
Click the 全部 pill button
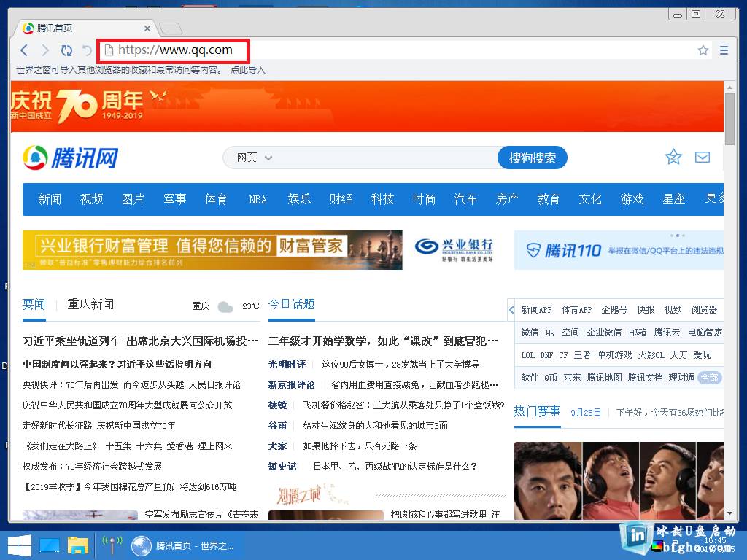[710, 378]
